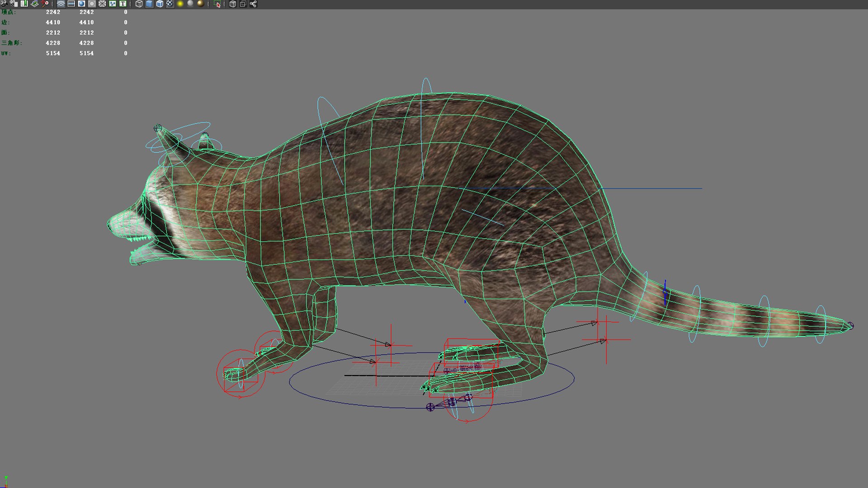
Task: Switch to Smooth Shade All mode
Action: click(x=149, y=4)
